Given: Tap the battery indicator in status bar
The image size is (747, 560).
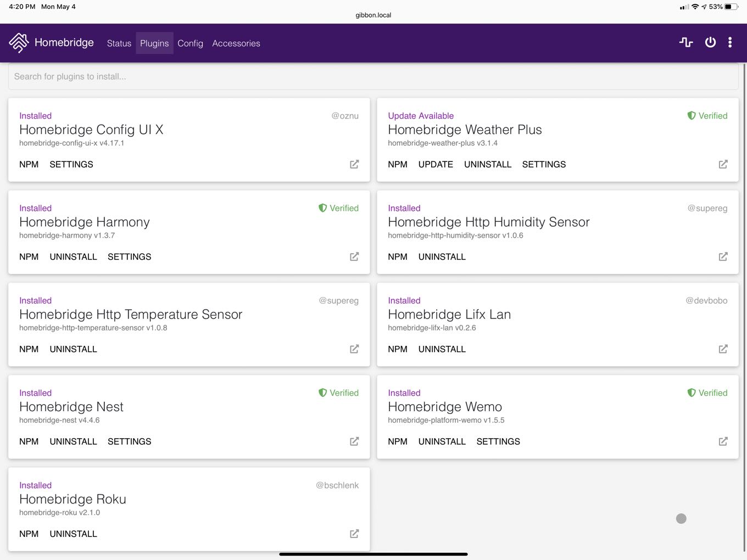Looking at the screenshot, I should [x=732, y=7].
